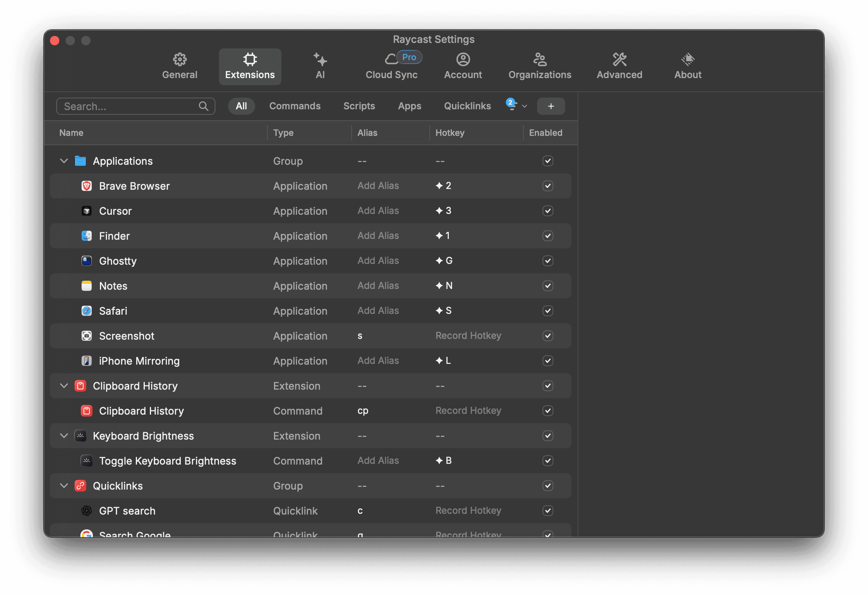This screenshot has width=868, height=595.
Task: Uncheck the Safari enabled checkbox
Action: tap(548, 311)
